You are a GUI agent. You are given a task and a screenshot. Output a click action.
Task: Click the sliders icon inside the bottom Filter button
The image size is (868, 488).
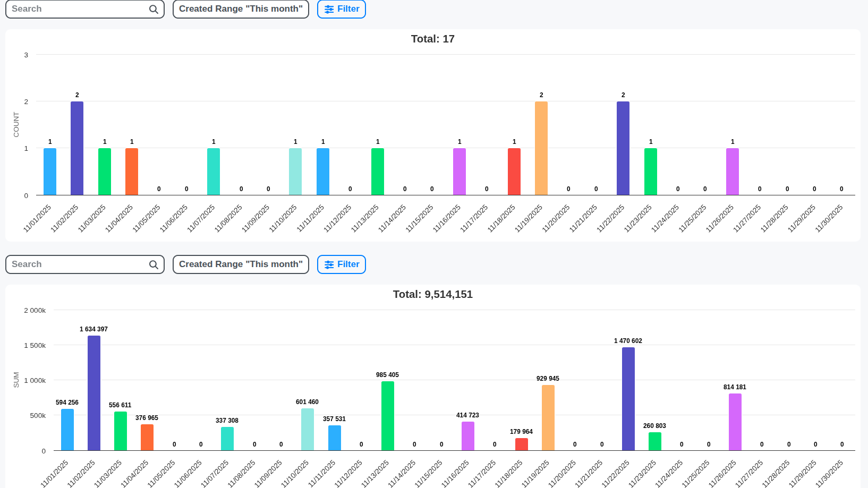point(329,264)
